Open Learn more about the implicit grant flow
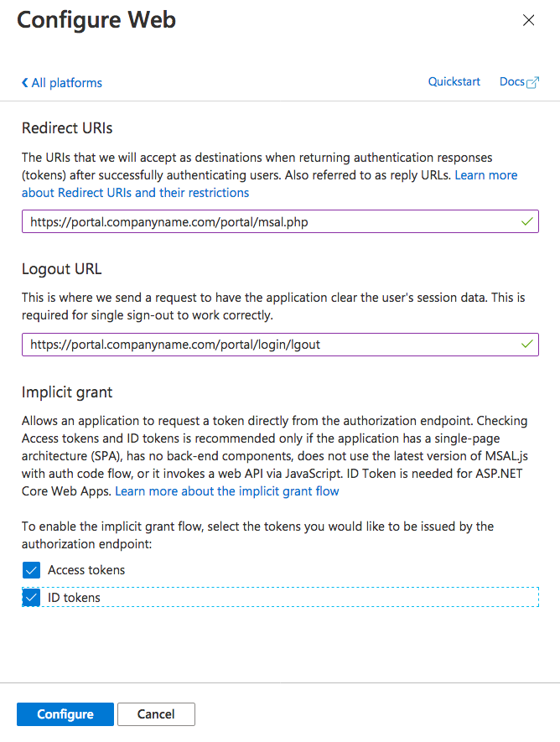 point(227,490)
